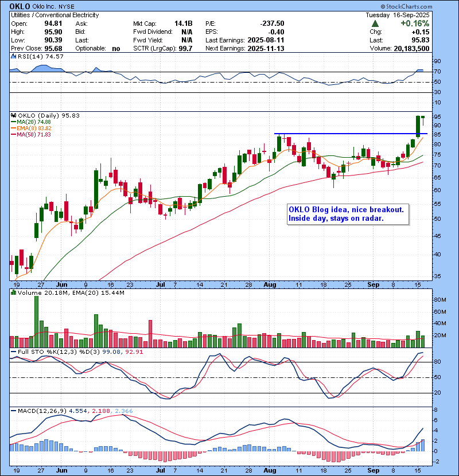The width and height of the screenshot is (459, 476).
Task: Click the 'OKLO Blog idea, nice breakout' annotation box
Action: pos(348,214)
